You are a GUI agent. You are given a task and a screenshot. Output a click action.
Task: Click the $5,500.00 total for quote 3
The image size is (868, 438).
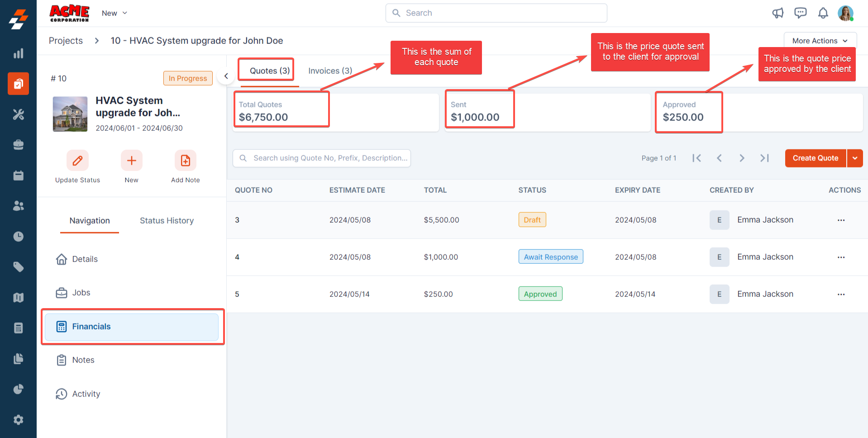point(441,220)
